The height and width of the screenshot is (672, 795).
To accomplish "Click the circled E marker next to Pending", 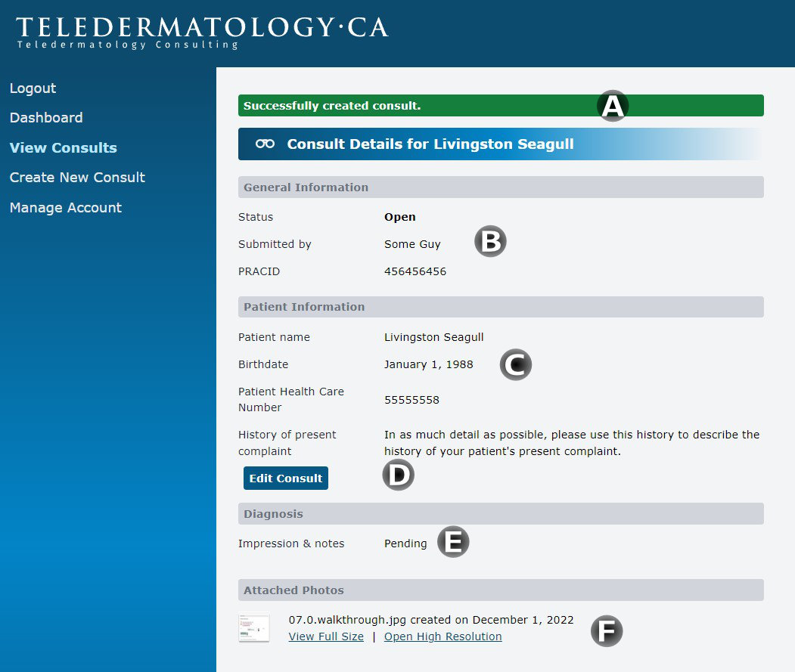I will (x=453, y=543).
